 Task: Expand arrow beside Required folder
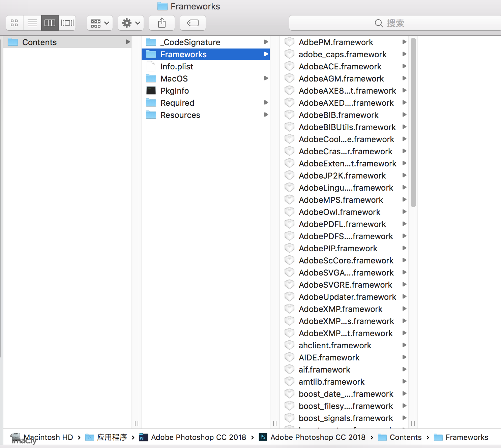pos(266,102)
